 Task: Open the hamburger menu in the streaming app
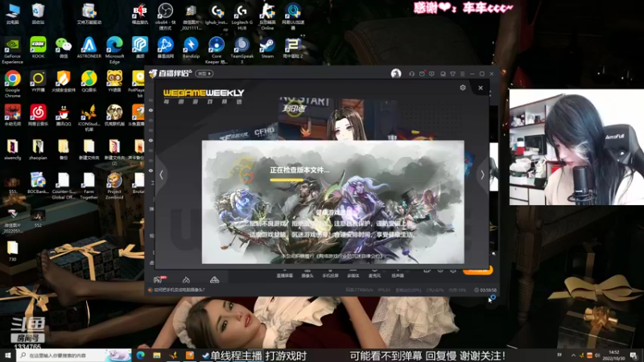pos(462,74)
